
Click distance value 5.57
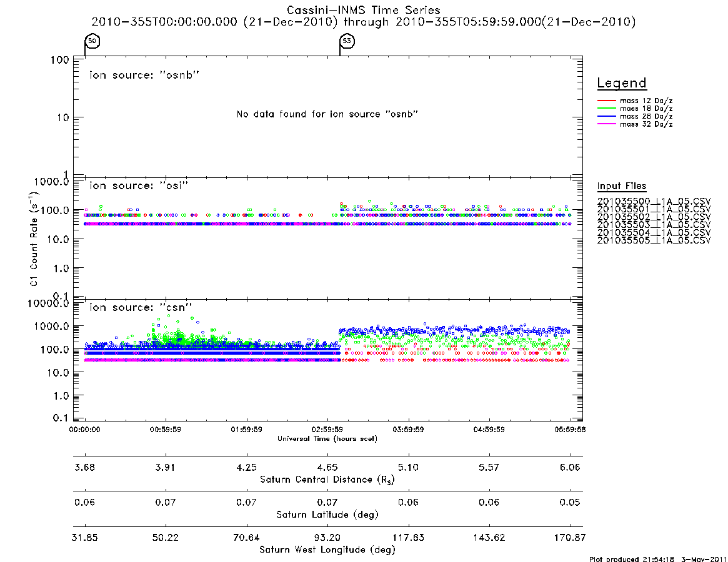tap(489, 467)
